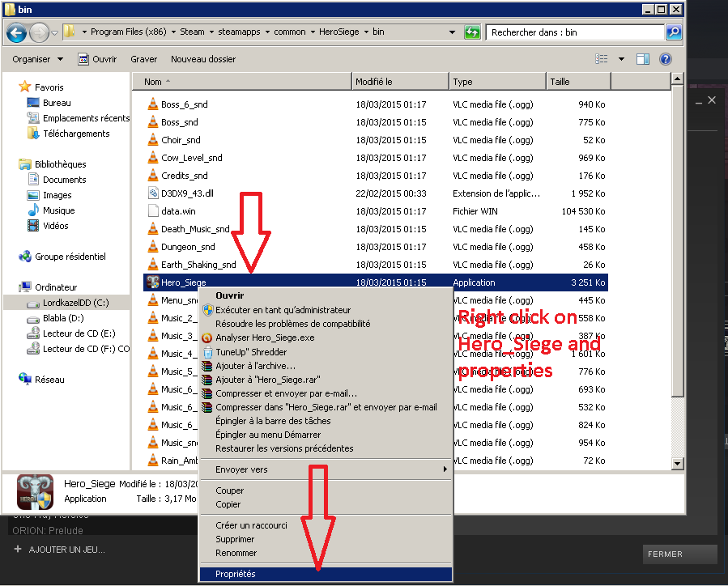The width and height of the screenshot is (728, 586).
Task: Select the Cow_Level_snd file row
Action: [376, 158]
